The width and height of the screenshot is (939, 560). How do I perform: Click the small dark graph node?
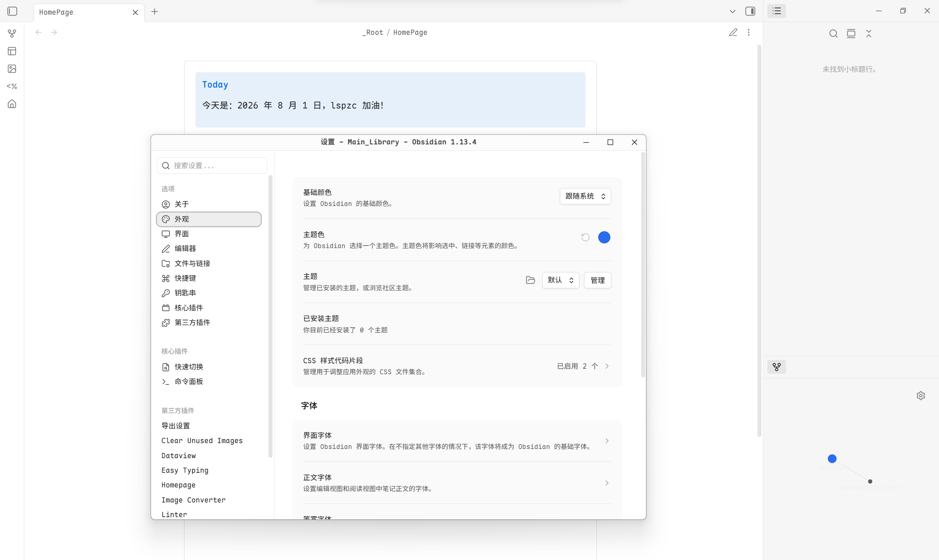[870, 482]
